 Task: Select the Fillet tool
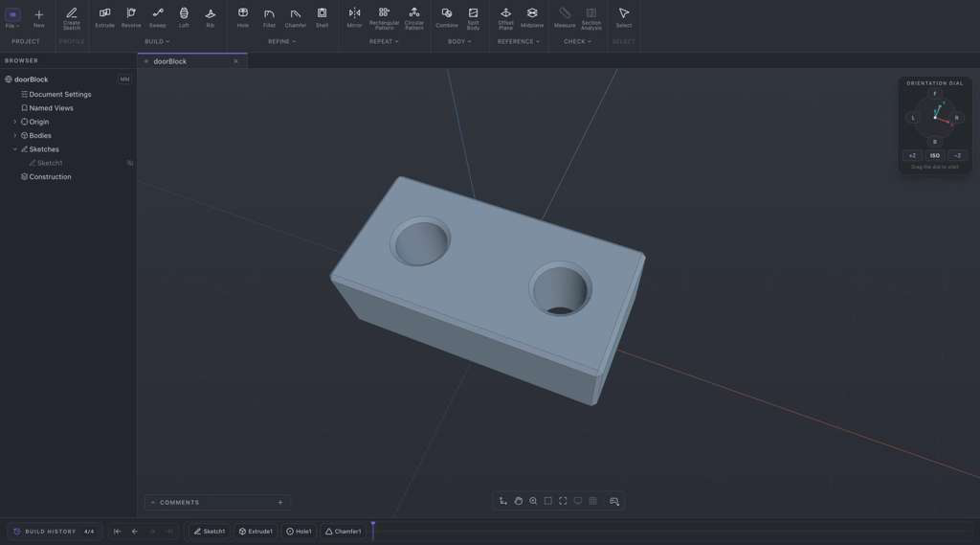[x=269, y=17]
